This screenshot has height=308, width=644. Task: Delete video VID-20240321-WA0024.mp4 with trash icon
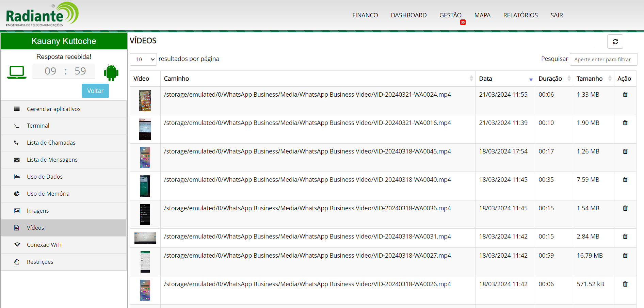pos(625,95)
